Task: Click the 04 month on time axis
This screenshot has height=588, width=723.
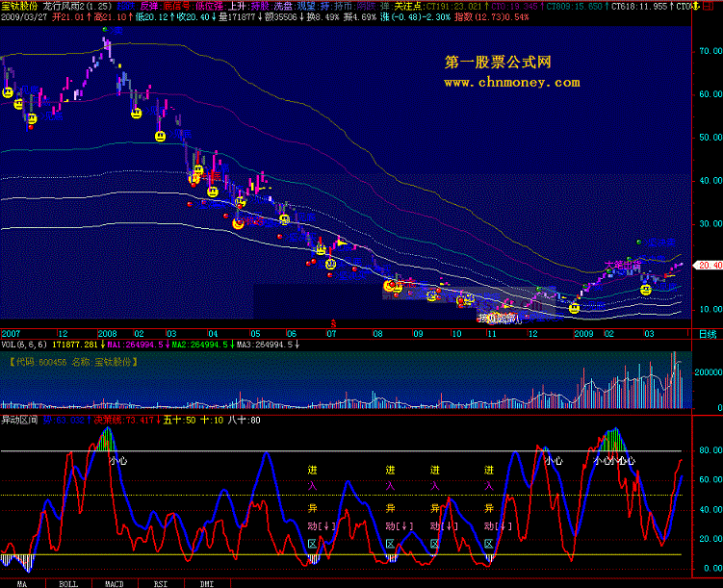Action: pyautogui.click(x=213, y=334)
